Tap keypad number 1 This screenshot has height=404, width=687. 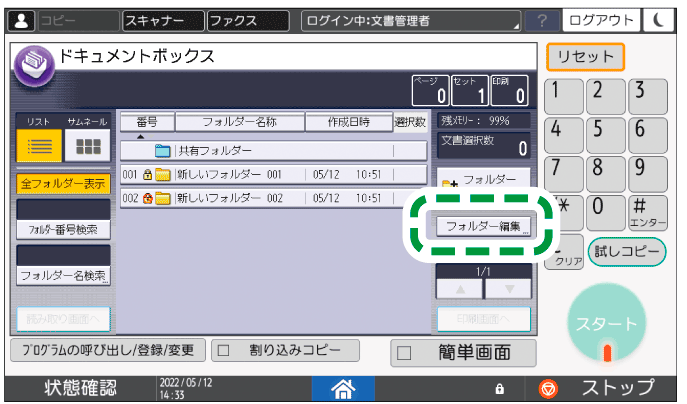click(564, 96)
